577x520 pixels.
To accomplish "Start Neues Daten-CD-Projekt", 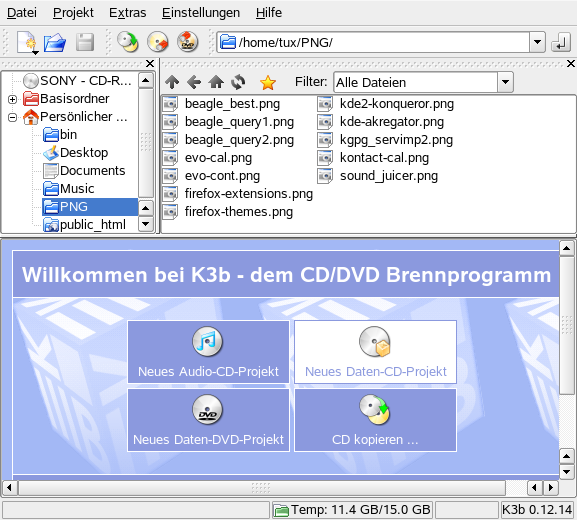I will coord(375,352).
